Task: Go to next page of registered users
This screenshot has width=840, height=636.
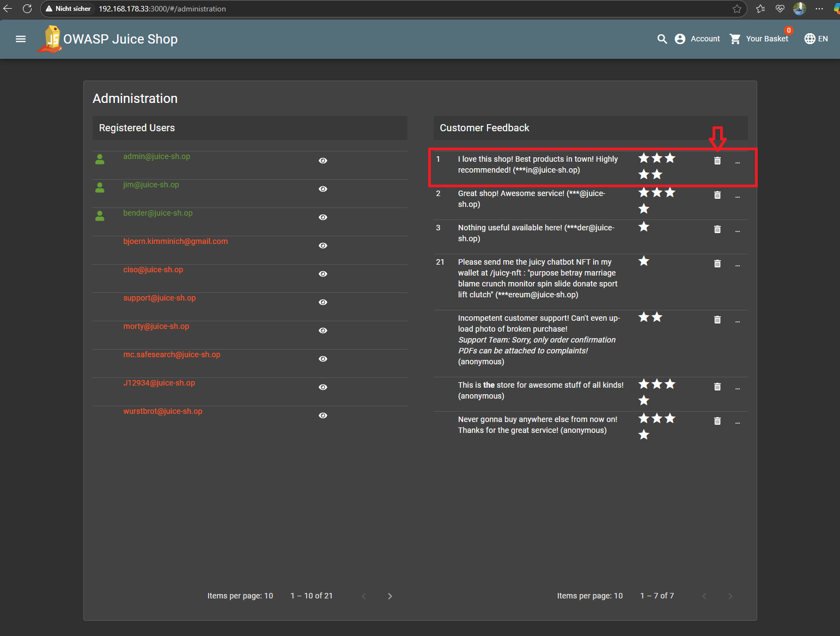Action: coord(389,596)
